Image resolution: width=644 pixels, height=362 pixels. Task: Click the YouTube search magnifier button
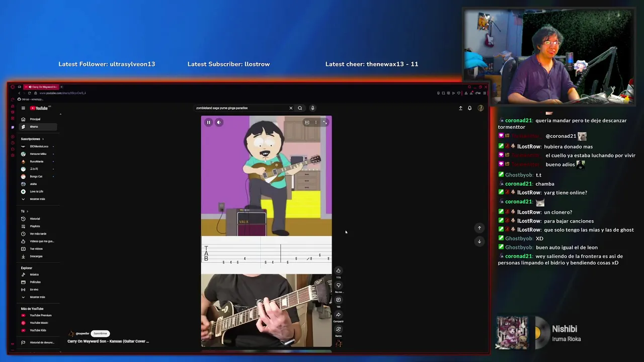pyautogui.click(x=300, y=108)
